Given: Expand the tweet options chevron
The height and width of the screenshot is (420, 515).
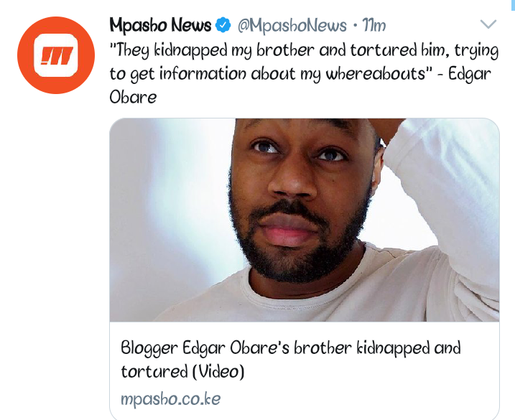Looking at the screenshot, I should pos(488,24).
